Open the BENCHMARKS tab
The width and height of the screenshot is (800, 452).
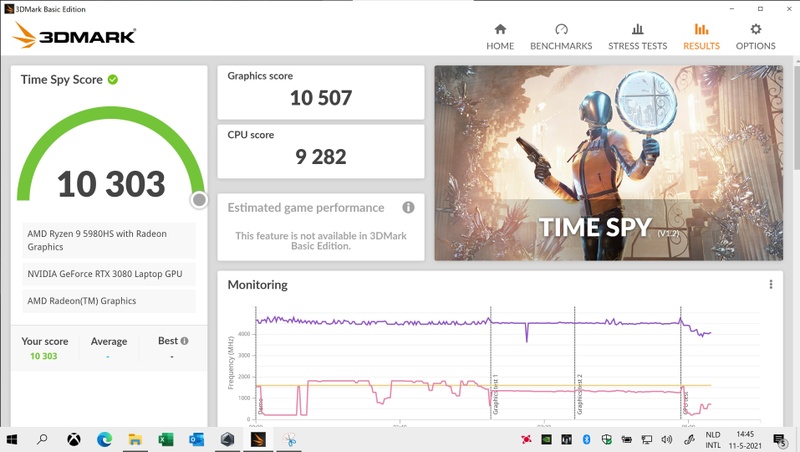tap(561, 37)
